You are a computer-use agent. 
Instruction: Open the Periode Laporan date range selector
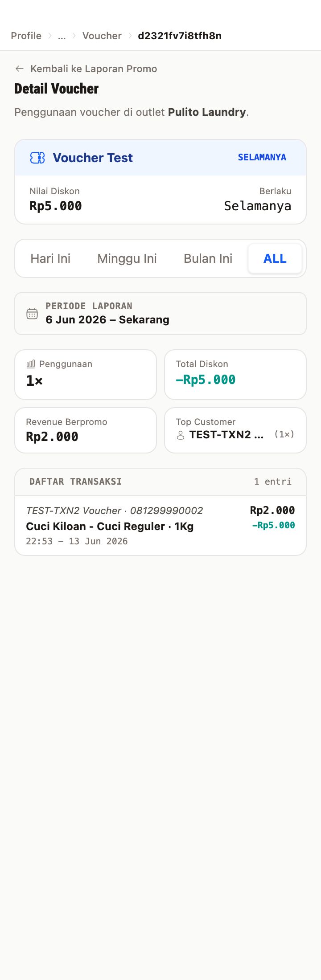coord(160,314)
